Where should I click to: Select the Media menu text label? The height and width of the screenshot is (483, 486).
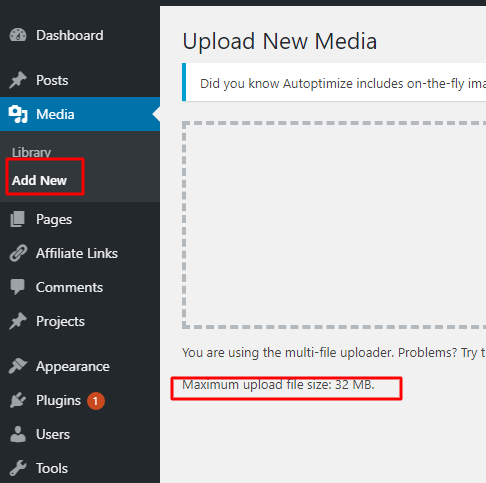[x=55, y=114]
